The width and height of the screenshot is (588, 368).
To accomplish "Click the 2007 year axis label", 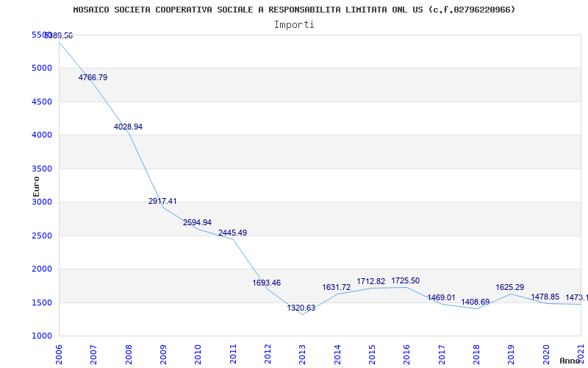I will tap(94, 355).
